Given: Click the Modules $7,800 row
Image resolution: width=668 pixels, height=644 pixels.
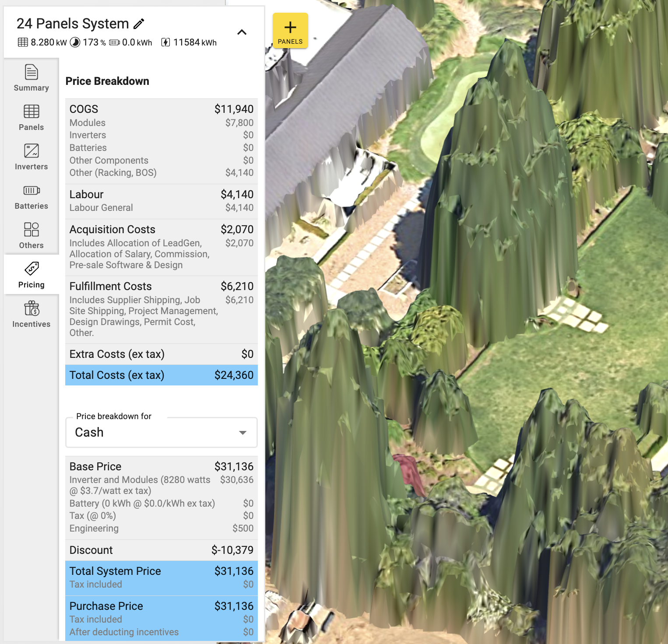Looking at the screenshot, I should pyautogui.click(x=162, y=123).
